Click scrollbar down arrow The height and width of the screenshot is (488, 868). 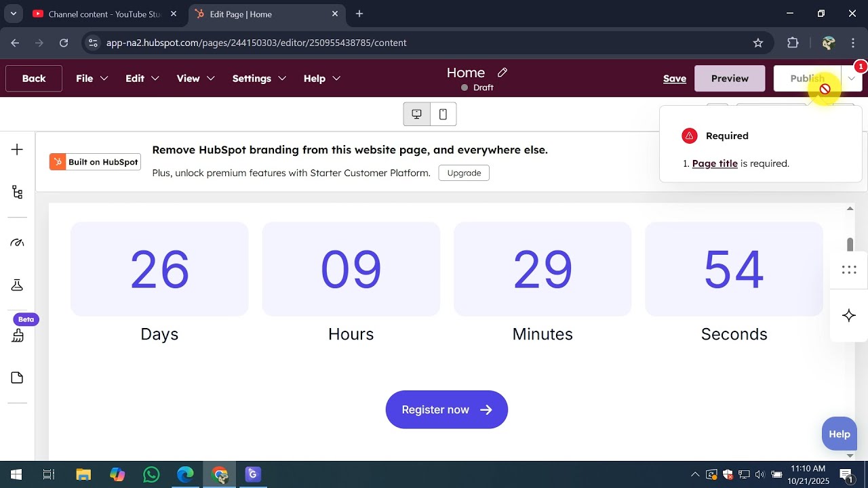[850, 455]
